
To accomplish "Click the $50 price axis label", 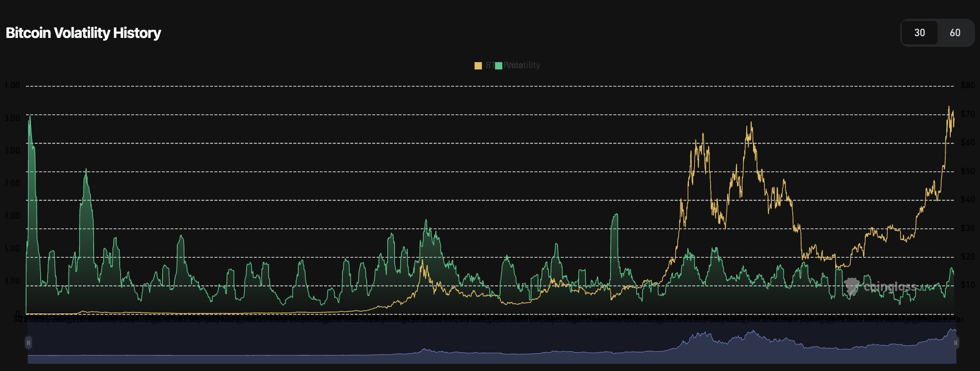I will coord(968,171).
